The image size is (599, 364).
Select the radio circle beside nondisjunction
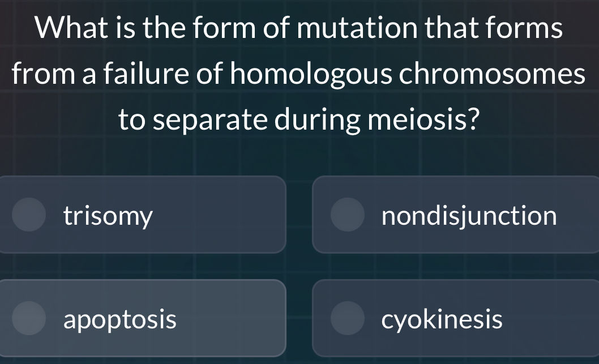(x=347, y=215)
